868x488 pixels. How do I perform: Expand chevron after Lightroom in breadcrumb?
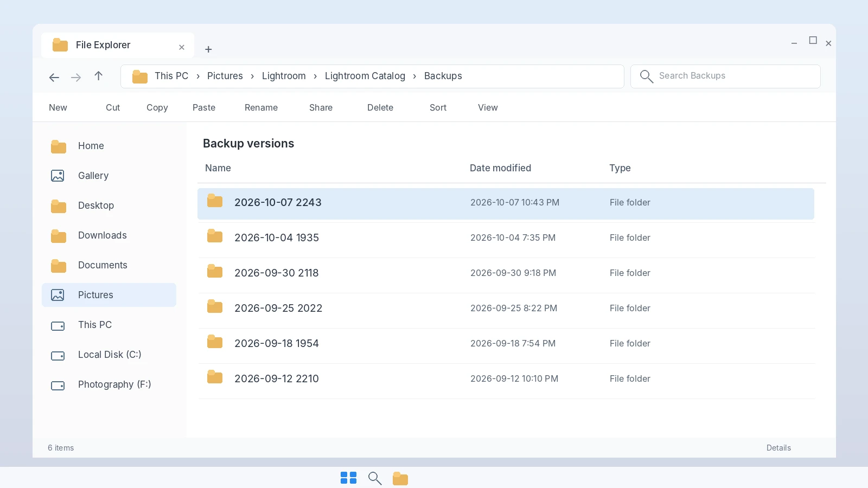click(x=315, y=76)
